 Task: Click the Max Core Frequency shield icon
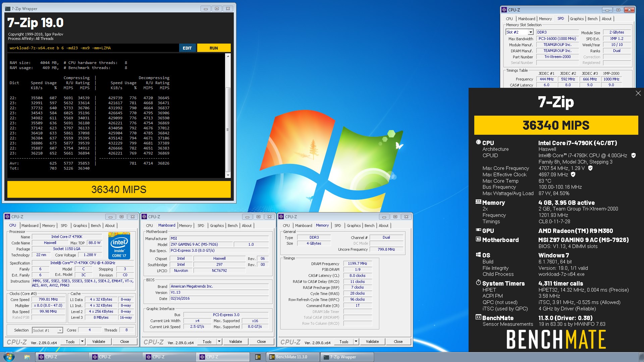click(590, 168)
